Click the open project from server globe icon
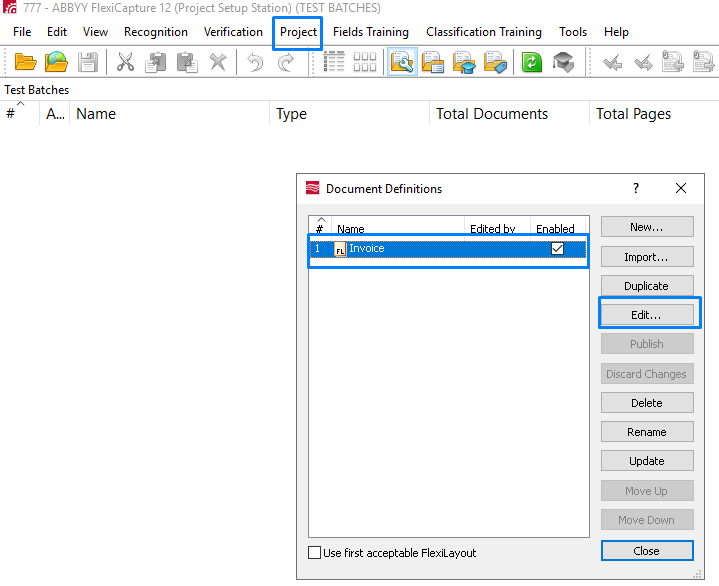 tap(56, 62)
